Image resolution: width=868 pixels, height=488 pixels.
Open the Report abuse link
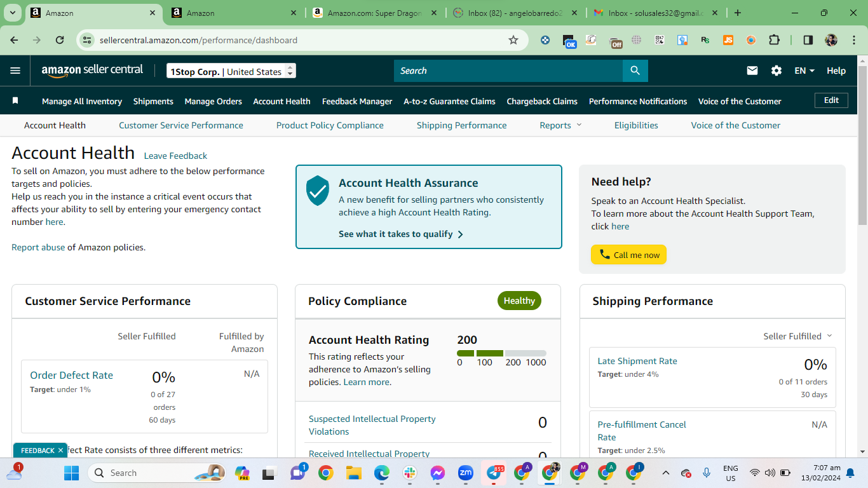pyautogui.click(x=38, y=247)
